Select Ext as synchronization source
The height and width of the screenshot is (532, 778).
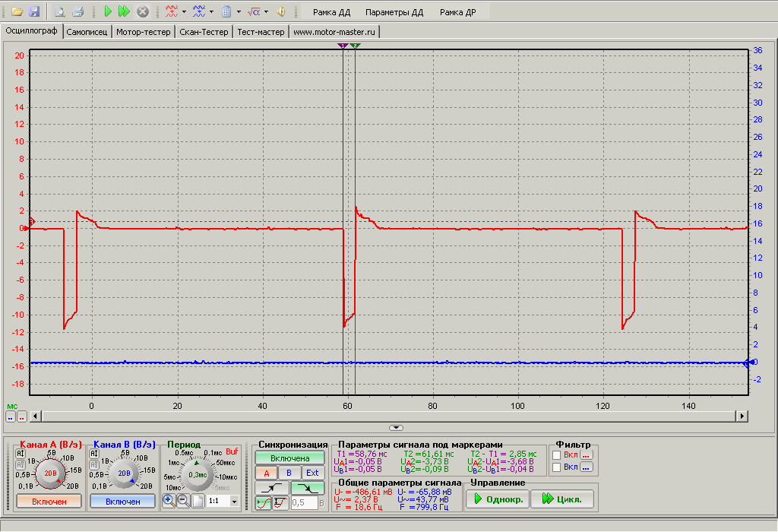[x=312, y=473]
